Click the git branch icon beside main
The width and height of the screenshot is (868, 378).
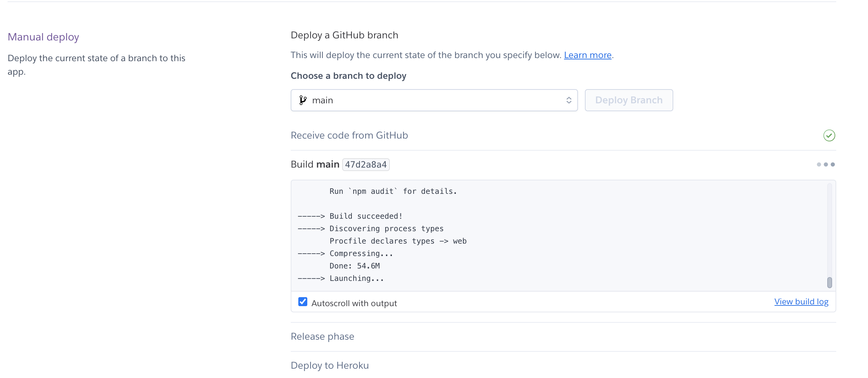click(303, 100)
